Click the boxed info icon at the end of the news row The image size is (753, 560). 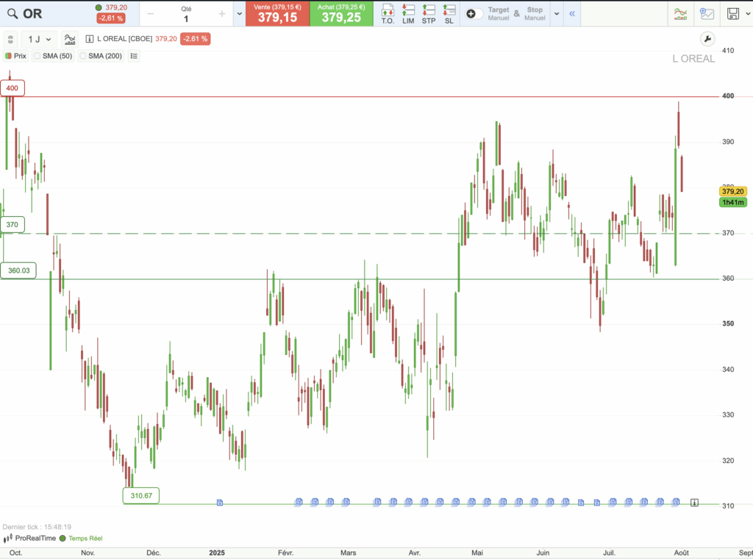pyautogui.click(x=694, y=503)
